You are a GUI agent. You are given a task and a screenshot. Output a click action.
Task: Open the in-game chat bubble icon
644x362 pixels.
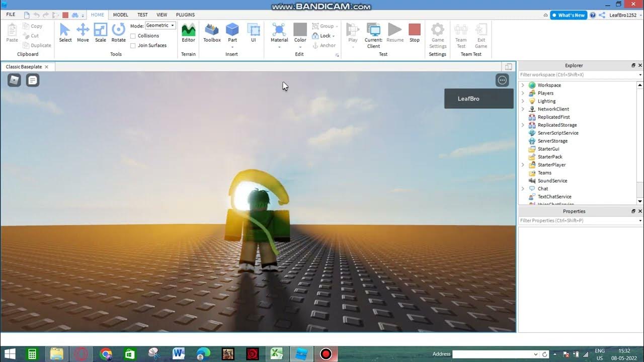[x=33, y=80]
